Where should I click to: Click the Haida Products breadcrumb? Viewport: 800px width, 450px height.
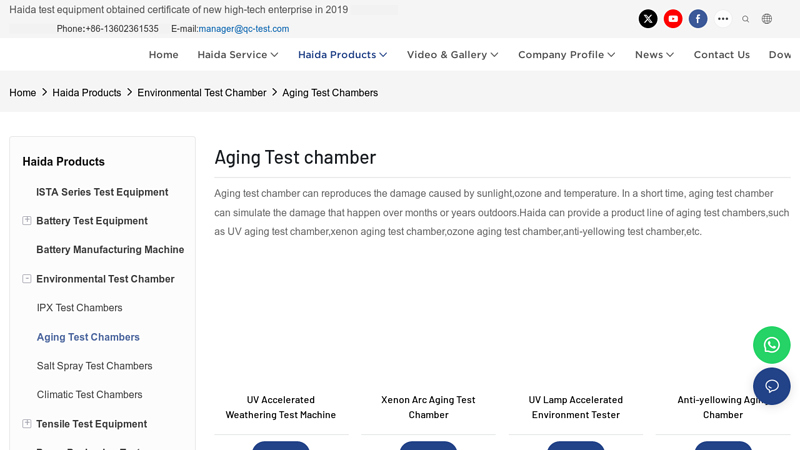point(87,93)
